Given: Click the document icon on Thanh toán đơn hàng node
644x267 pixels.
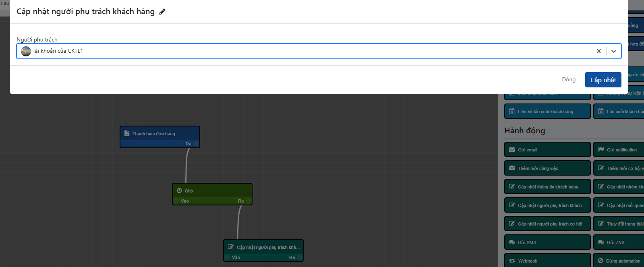Looking at the screenshot, I should (x=127, y=133).
